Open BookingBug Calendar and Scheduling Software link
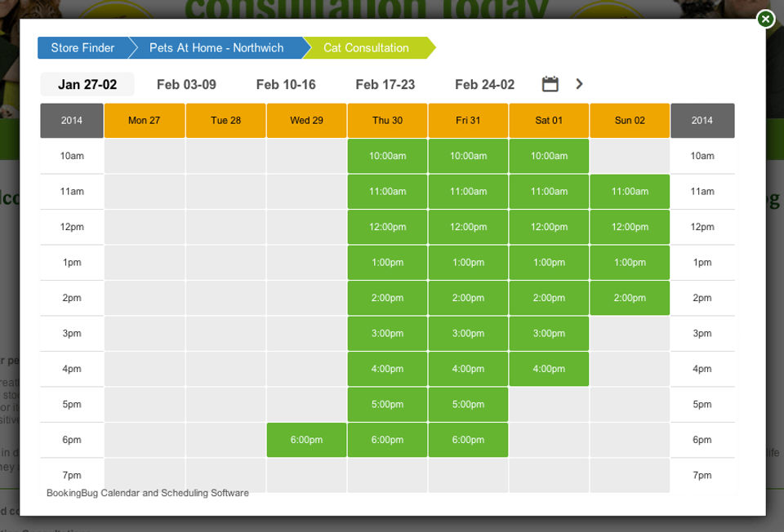The height and width of the screenshot is (532, 784). [x=148, y=493]
